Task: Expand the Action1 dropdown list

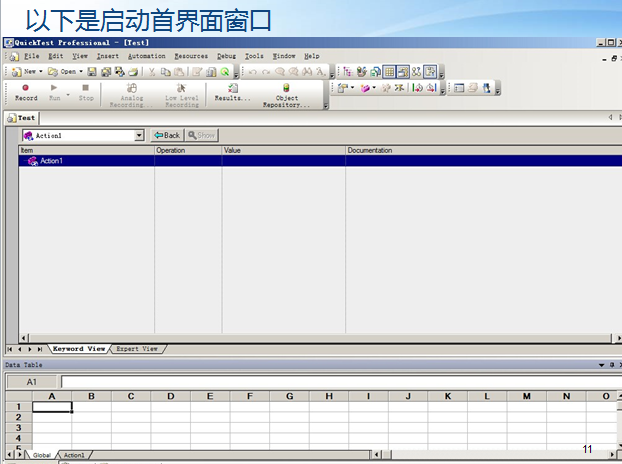Action: click(x=139, y=136)
